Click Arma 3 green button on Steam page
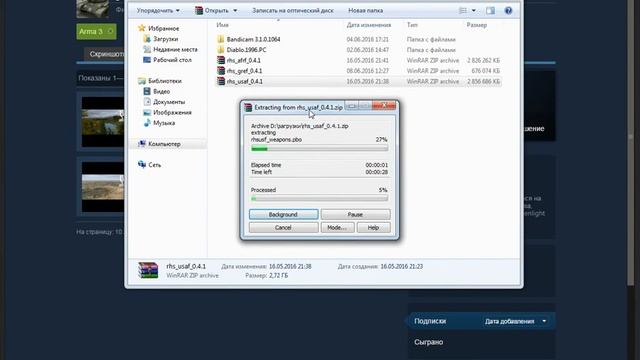The height and width of the screenshot is (360, 640). tap(96, 31)
